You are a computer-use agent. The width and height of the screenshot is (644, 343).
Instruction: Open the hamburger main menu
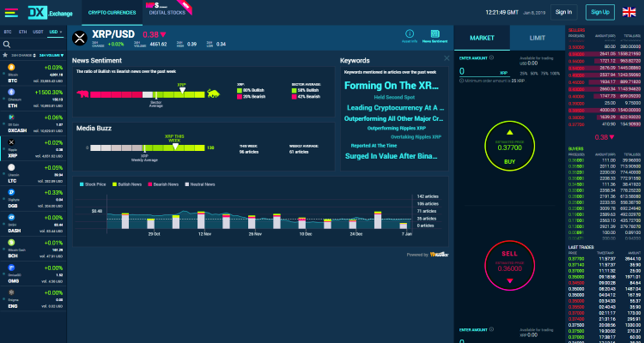[11, 12]
